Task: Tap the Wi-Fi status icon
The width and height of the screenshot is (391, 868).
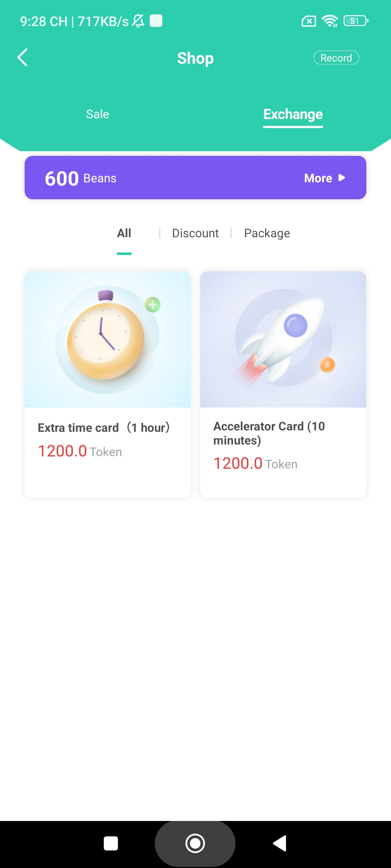Action: pos(329,21)
